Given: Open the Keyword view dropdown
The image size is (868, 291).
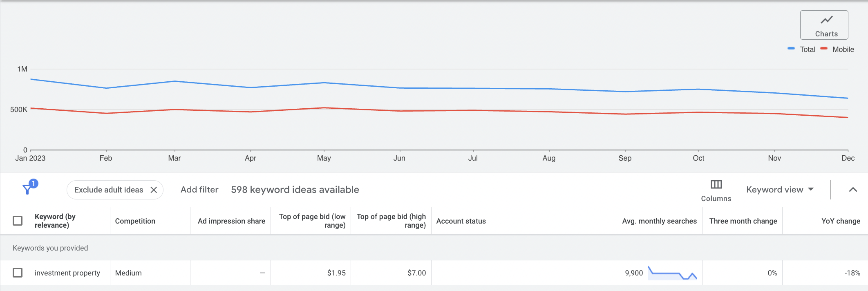Looking at the screenshot, I should coord(780,190).
